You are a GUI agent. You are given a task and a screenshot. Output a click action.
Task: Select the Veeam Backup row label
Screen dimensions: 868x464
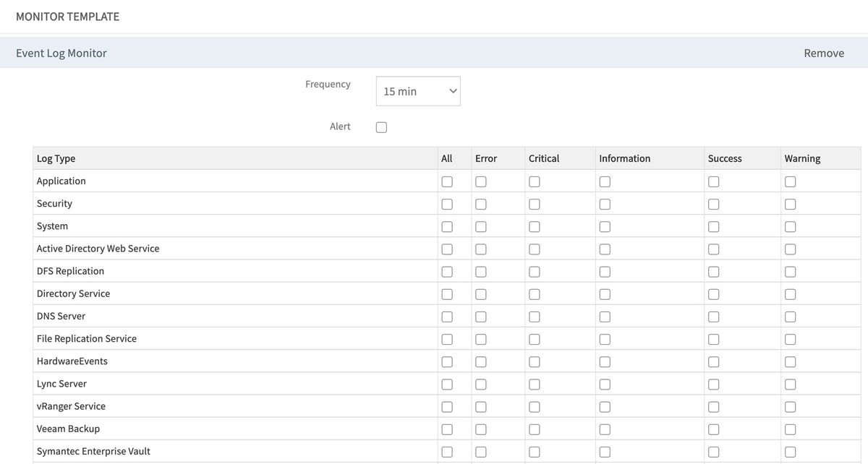(x=68, y=428)
